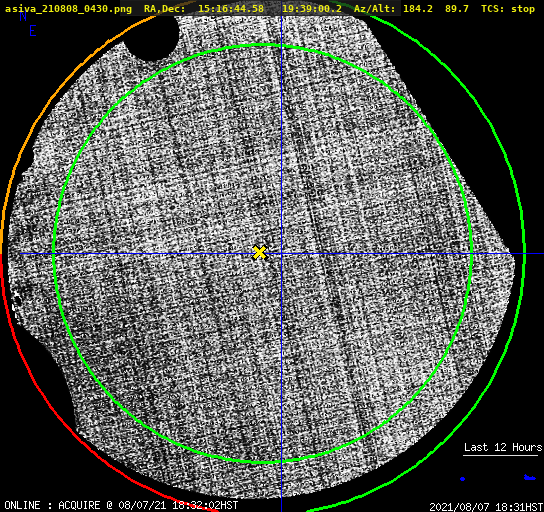Screen dimensions: 544x512
Task: Click the blue E compass label
Action: tap(33, 31)
